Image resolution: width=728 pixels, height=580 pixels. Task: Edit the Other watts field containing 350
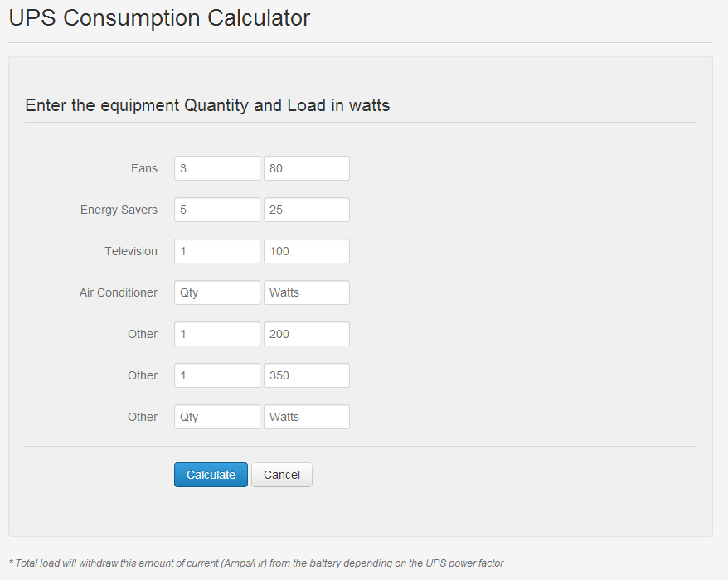click(307, 375)
